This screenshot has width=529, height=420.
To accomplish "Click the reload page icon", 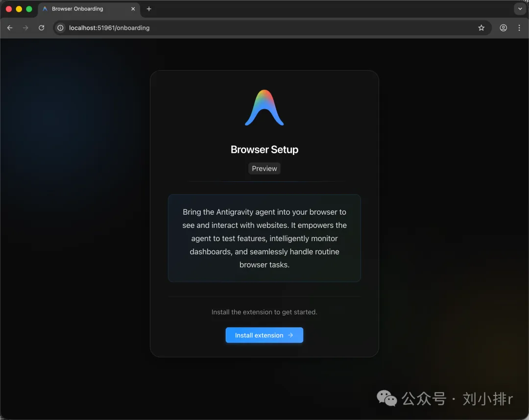I will 41,28.
